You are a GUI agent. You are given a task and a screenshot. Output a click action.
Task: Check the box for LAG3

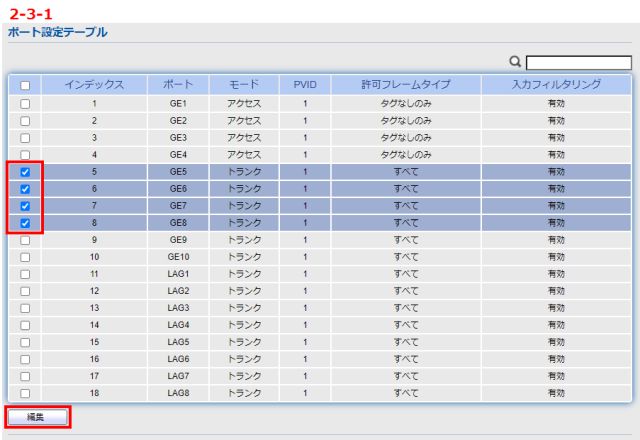pyautogui.click(x=25, y=308)
